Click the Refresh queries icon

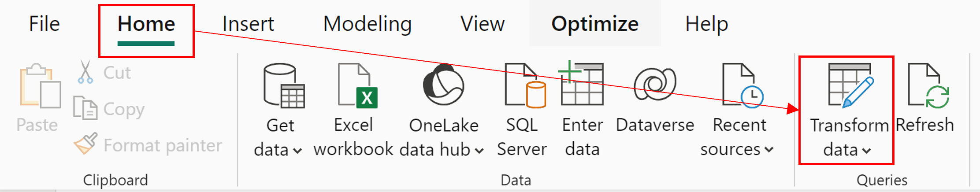pos(928,86)
